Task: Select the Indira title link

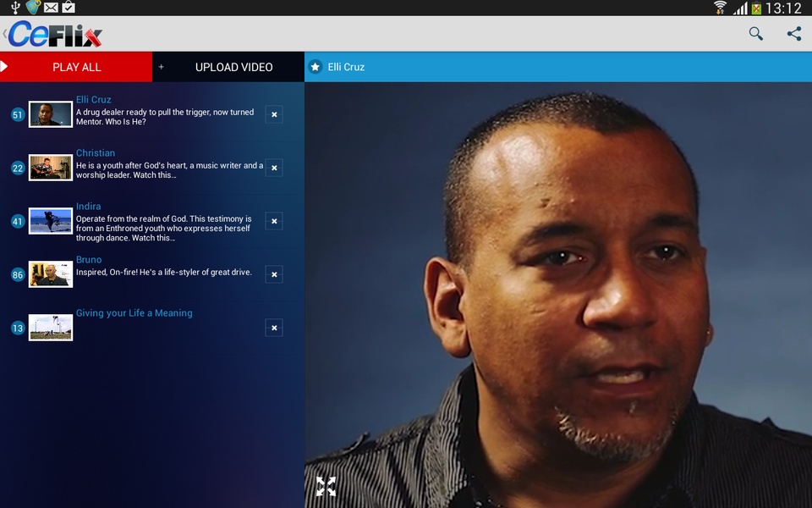Action: point(89,207)
